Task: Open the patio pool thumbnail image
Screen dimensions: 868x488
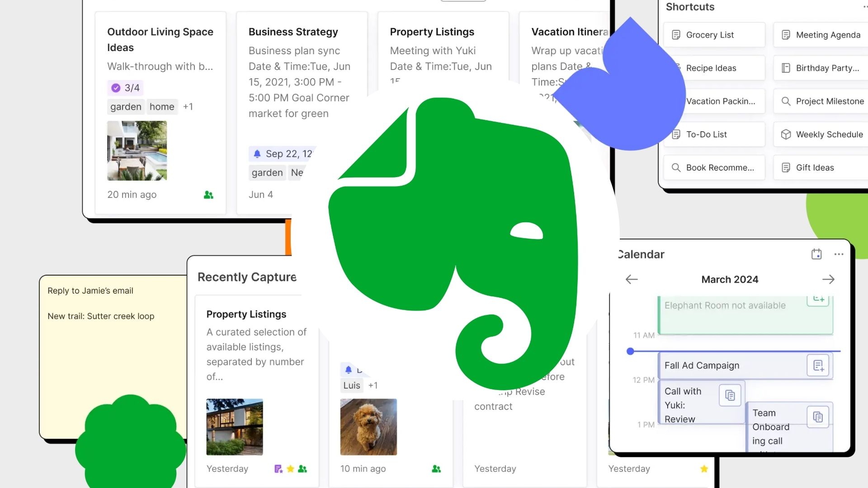Action: pyautogui.click(x=137, y=150)
